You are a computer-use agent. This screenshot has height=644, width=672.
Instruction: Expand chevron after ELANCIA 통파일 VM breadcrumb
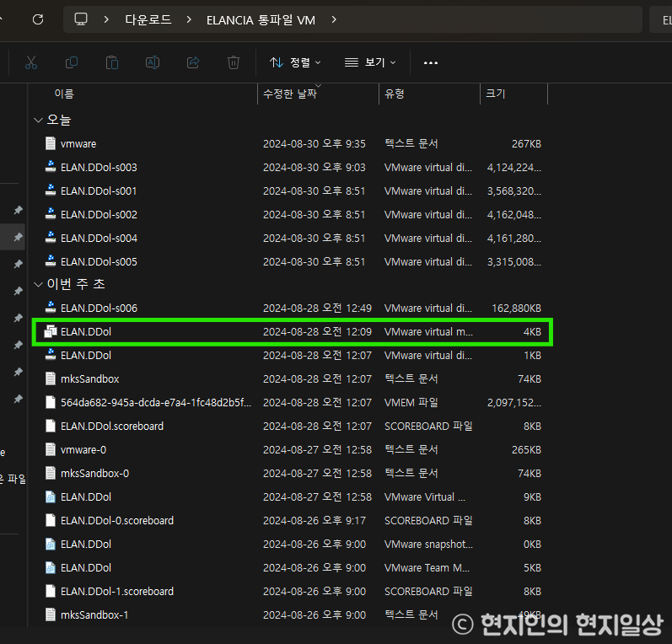click(334, 19)
